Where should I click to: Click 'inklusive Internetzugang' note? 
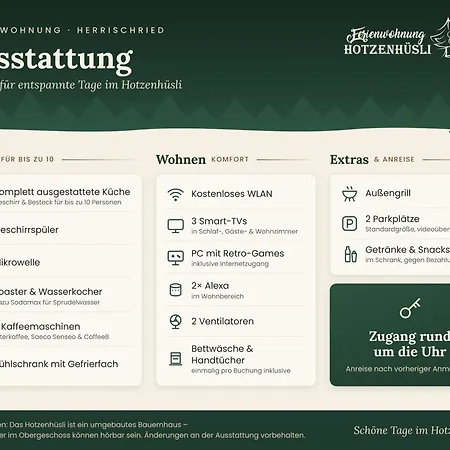point(230,264)
